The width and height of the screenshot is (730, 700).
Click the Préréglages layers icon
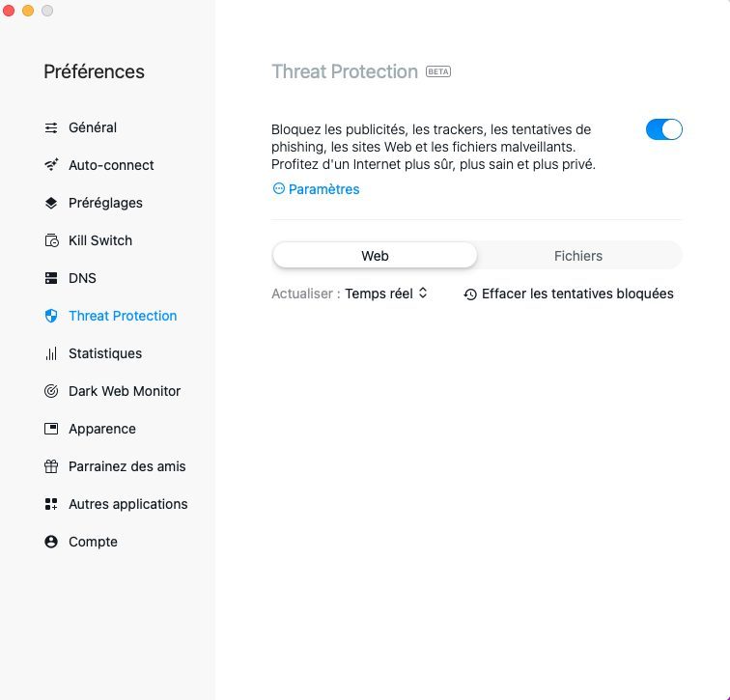(x=51, y=203)
